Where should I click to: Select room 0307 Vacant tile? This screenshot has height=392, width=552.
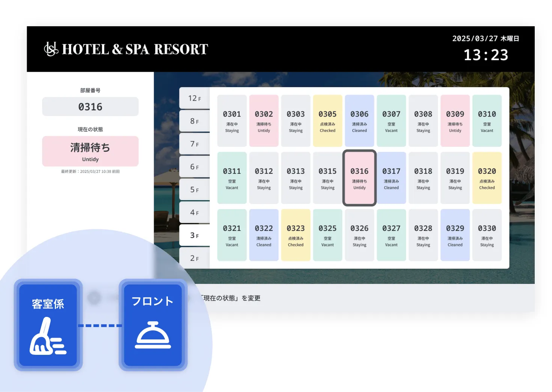391,121
